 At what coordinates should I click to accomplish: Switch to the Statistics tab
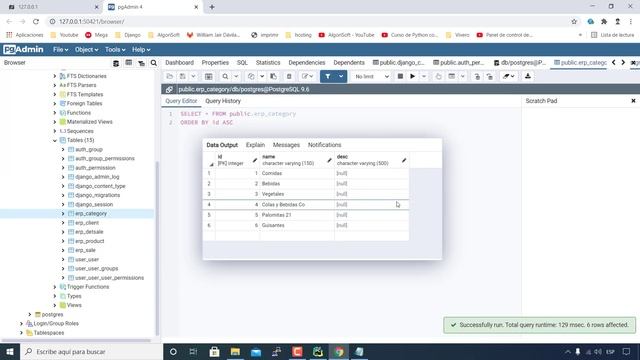pyautogui.click(x=268, y=63)
